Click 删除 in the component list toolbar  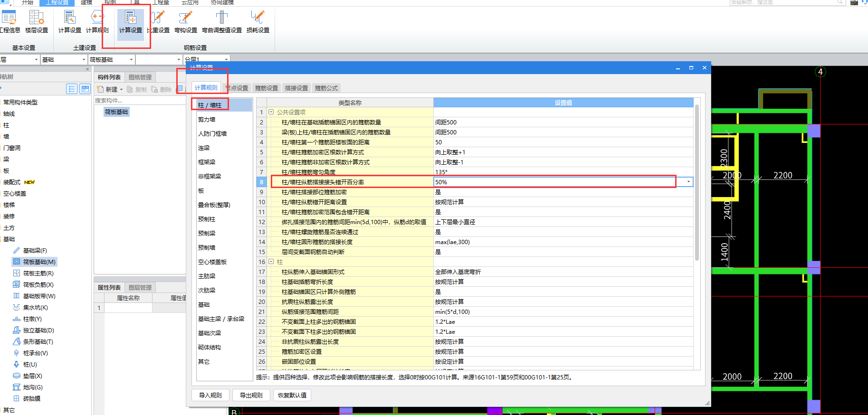coord(162,89)
